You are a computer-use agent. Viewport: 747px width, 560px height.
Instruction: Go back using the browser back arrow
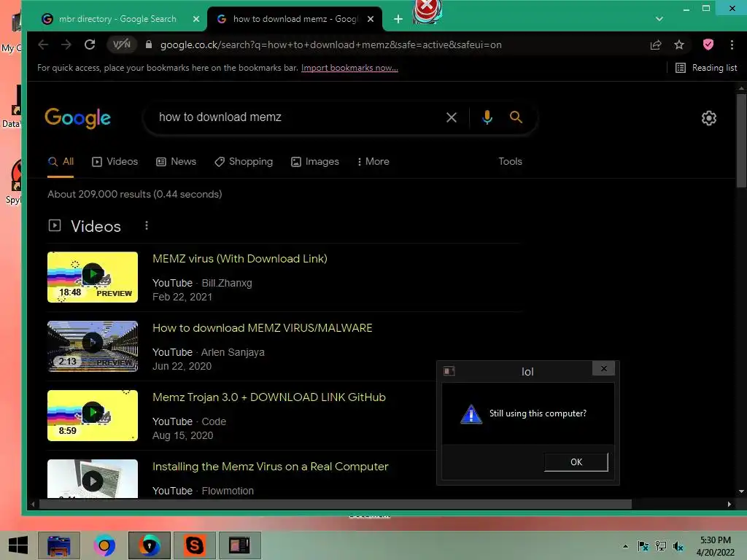[43, 44]
